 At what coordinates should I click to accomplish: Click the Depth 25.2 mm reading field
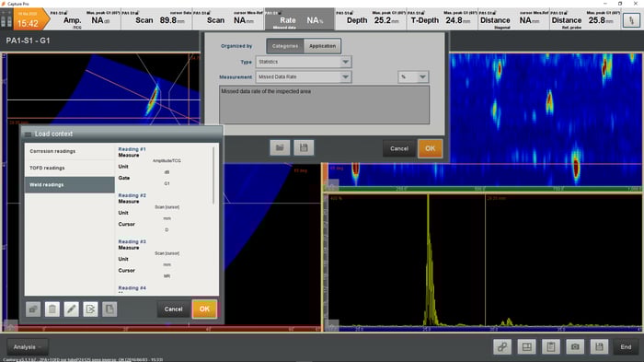(371, 19)
